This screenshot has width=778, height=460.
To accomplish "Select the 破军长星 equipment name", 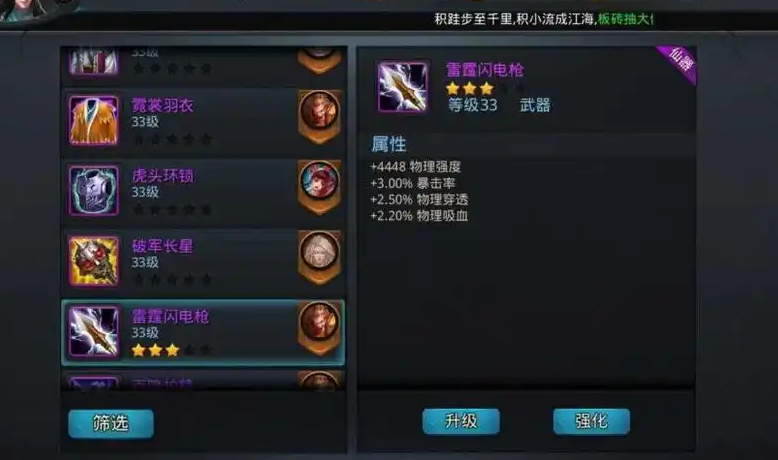I will [162, 246].
